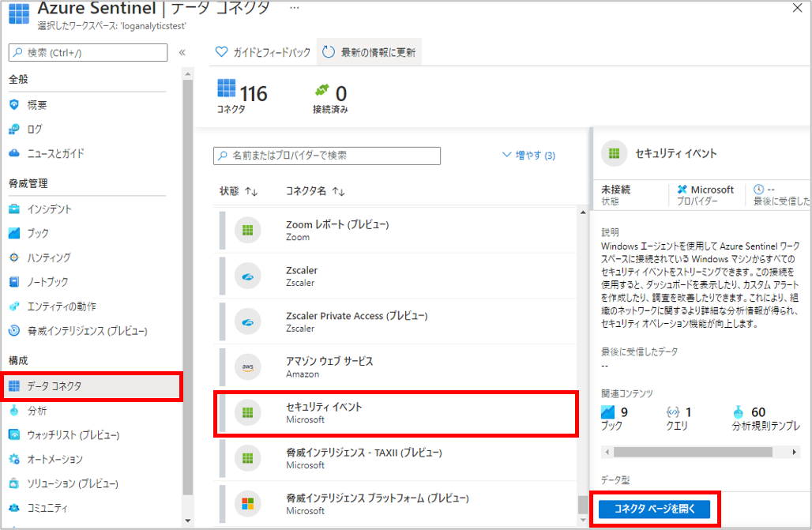Screen dimensions: 812x530
Task: Open 概要 from the sidebar
Action: (36, 104)
